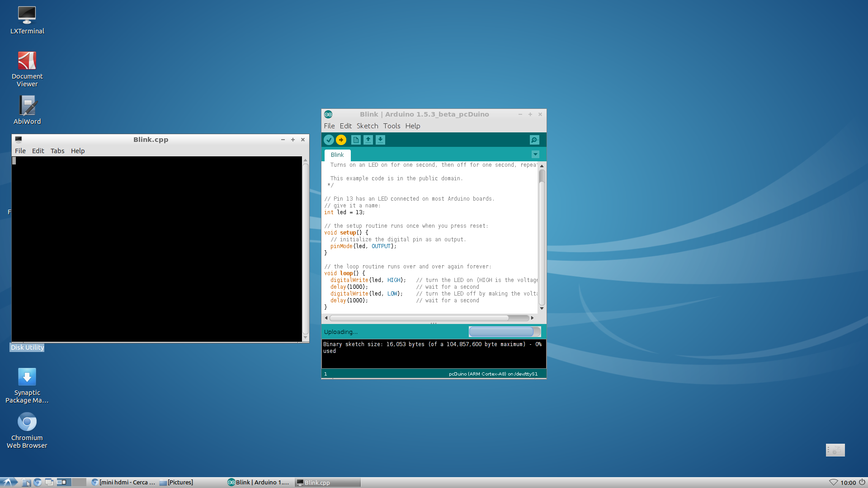Open the Arduino Help menu
This screenshot has width=868, height=488.
click(413, 126)
